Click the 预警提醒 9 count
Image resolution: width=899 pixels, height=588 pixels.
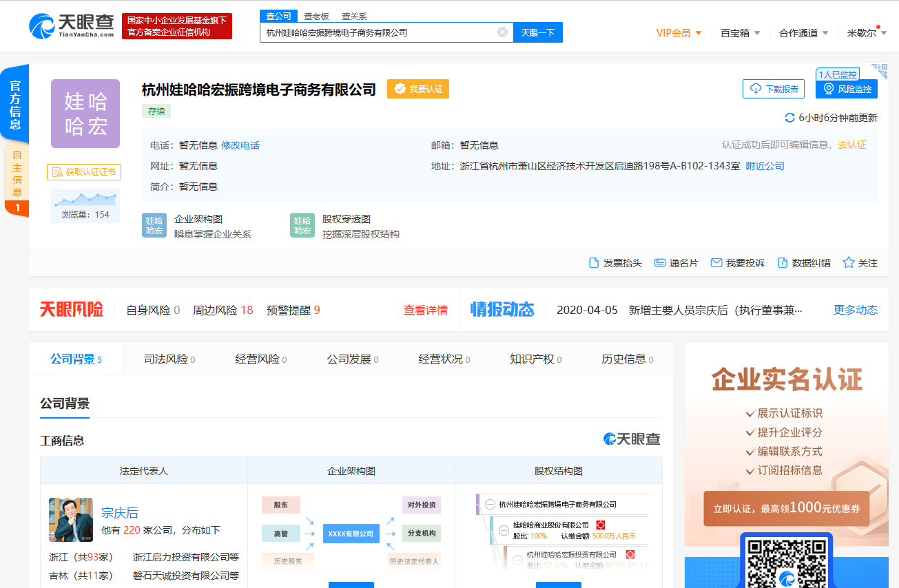click(x=293, y=311)
